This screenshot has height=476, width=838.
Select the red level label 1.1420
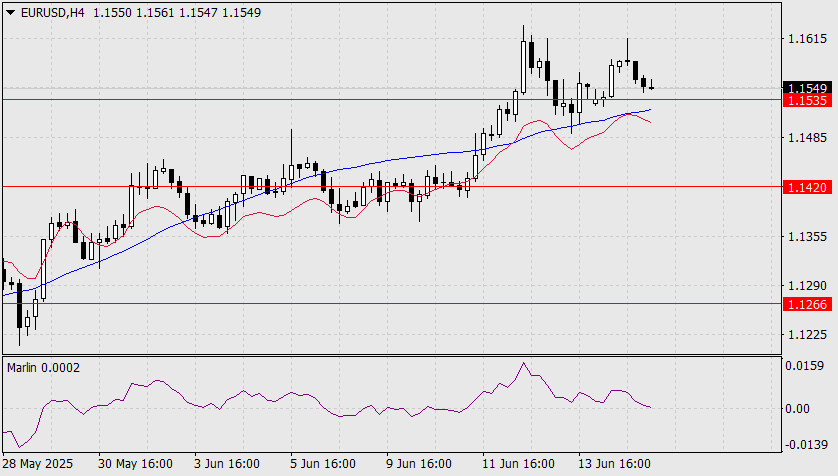click(x=808, y=187)
